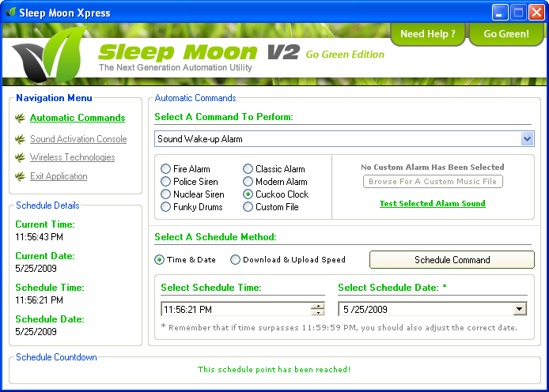Click Test Selected Alarm Sound link
Viewport: 549px width, 392px height.
[x=433, y=204]
